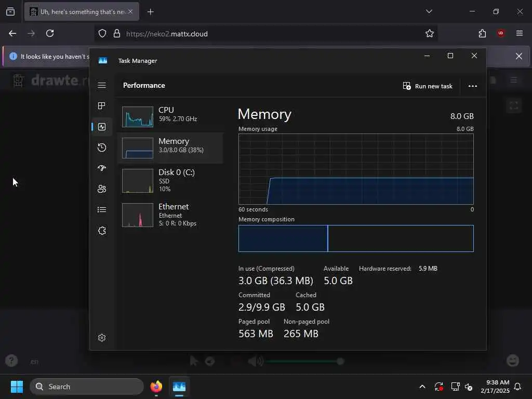This screenshot has width=532, height=399.
Task: Click Run new task button
Action: [x=428, y=86]
